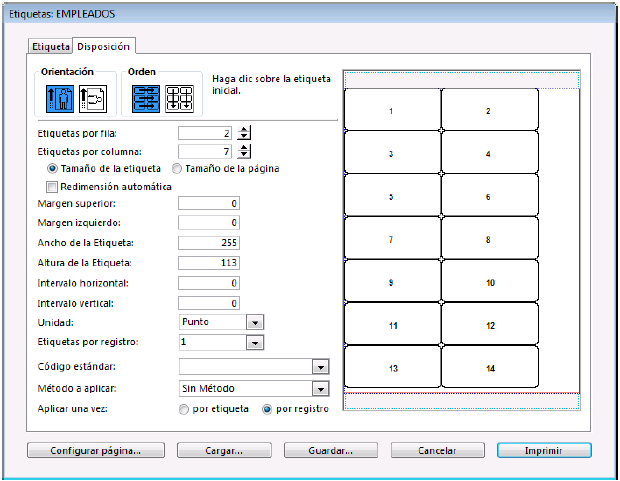Click the Disposición tab
This screenshot has width=620, height=481.
(104, 45)
